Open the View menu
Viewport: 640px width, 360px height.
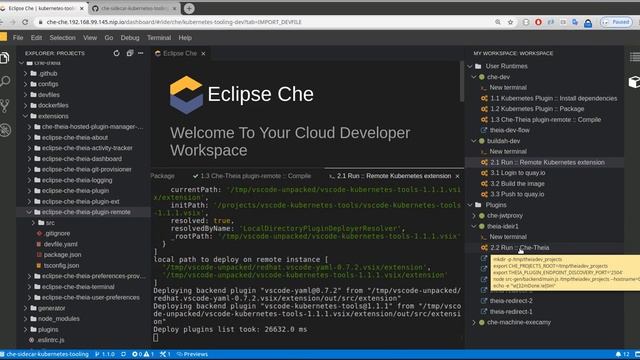90,38
